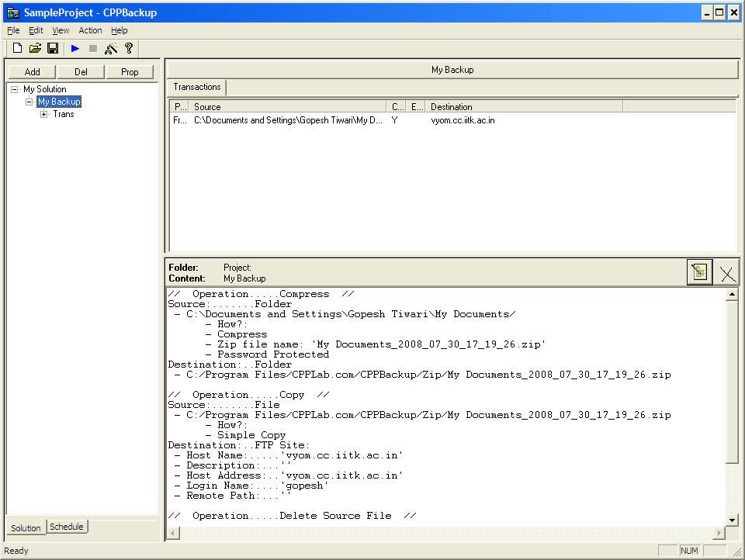This screenshot has height=560, width=745.
Task: Click the E... column header
Action: (x=416, y=107)
